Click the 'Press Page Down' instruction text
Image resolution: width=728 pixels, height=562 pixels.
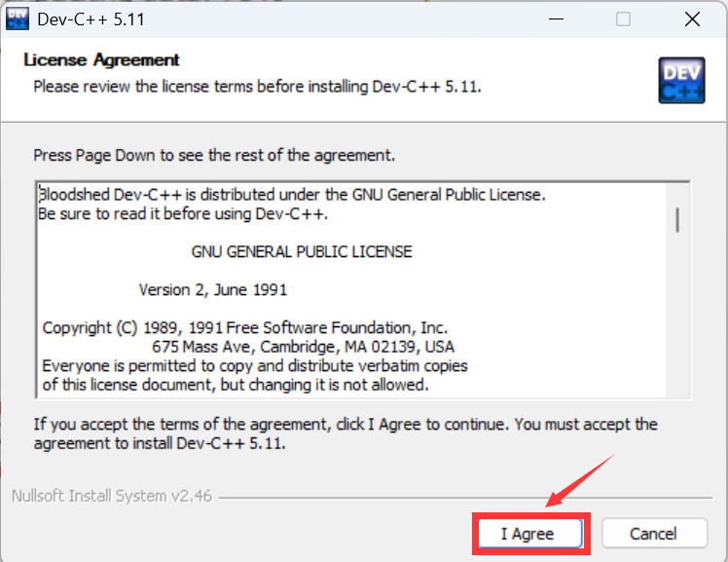(214, 155)
